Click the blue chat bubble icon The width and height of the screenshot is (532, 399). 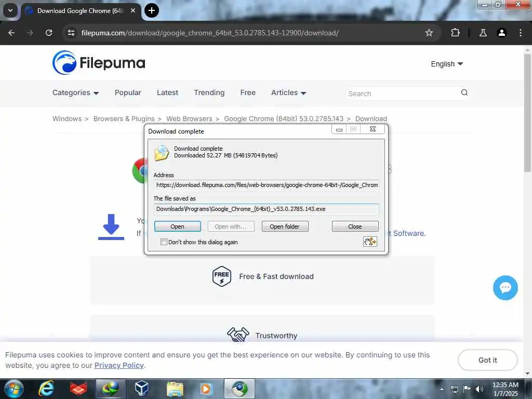(x=505, y=288)
